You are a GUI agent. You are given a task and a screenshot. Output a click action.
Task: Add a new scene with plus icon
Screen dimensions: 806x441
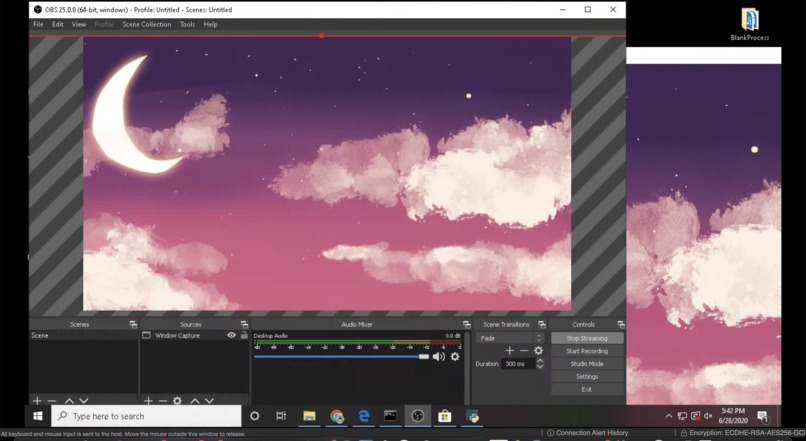(x=37, y=400)
